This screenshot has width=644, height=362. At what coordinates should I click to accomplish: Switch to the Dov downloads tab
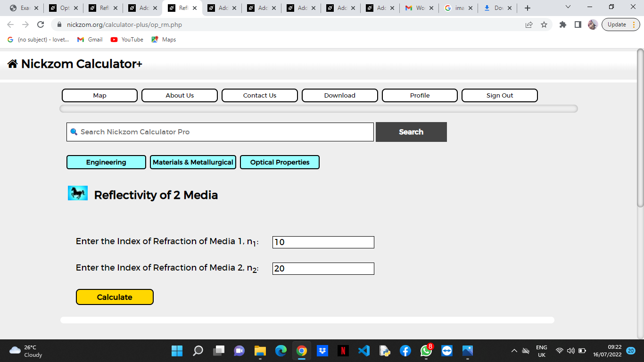pos(498,8)
